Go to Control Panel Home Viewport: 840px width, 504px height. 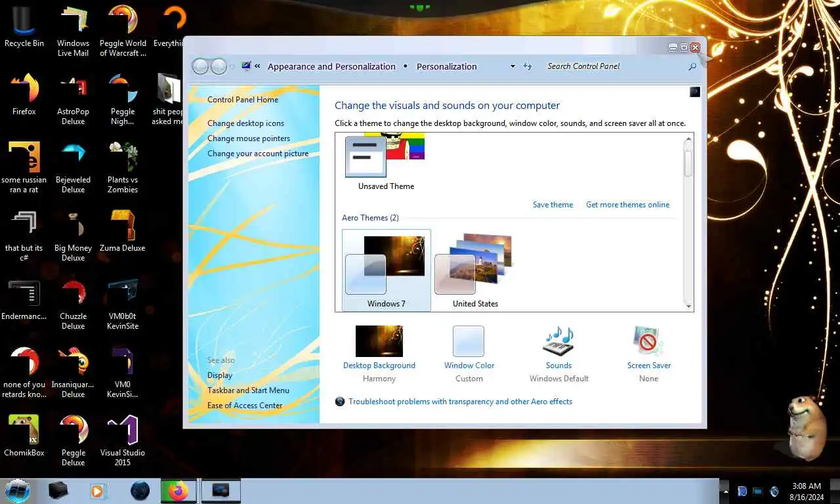[243, 100]
